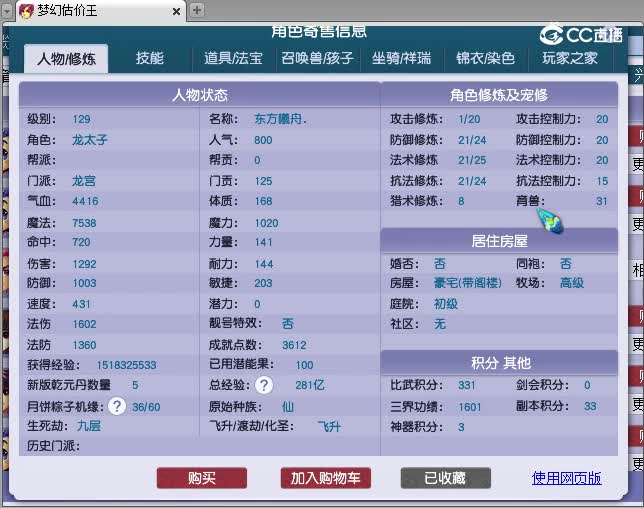Go to the 玩家之家 tab

[x=570, y=58]
